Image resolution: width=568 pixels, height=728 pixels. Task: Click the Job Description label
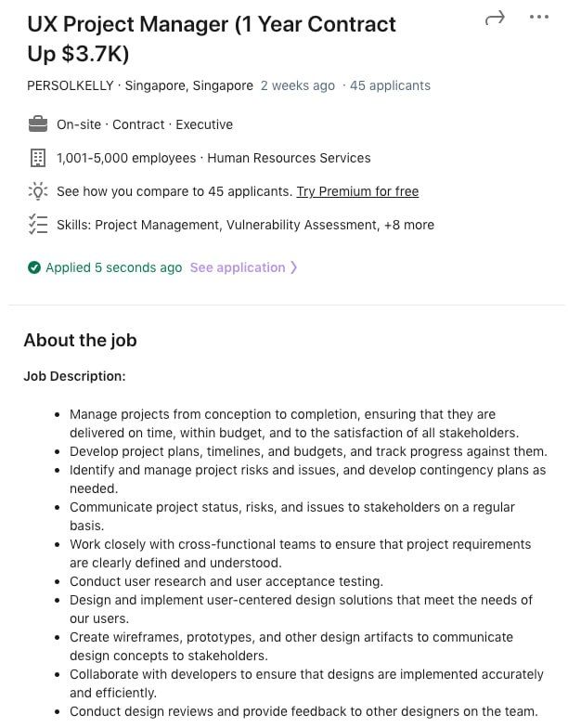pos(74,376)
